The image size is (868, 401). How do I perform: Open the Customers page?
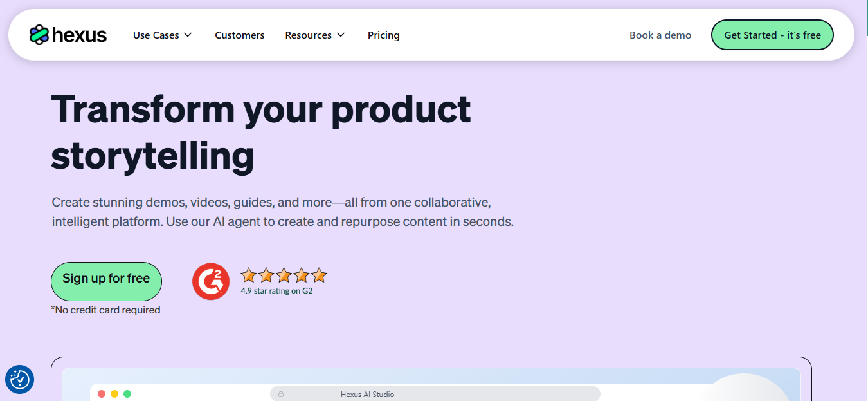pyautogui.click(x=240, y=35)
